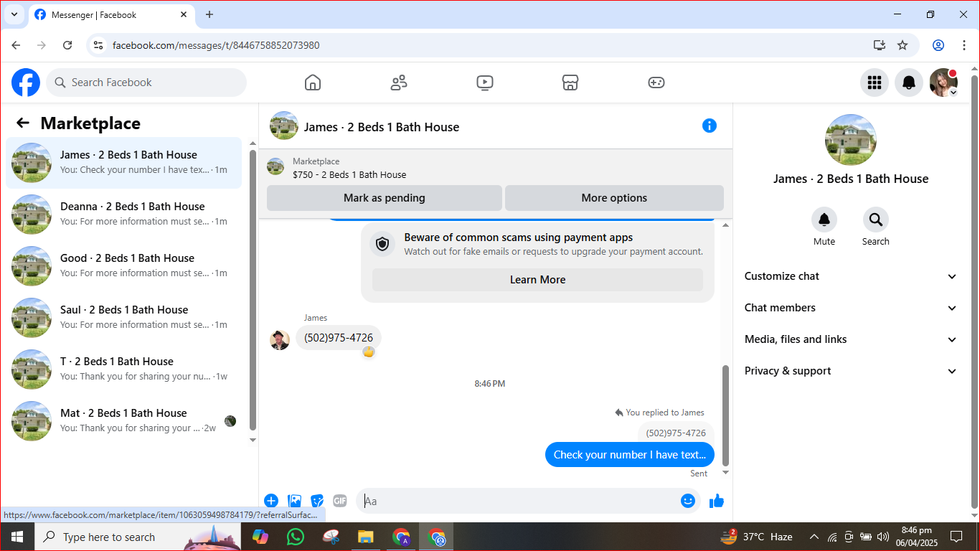The image size is (980, 551).
Task: Open Facebook home via the logo
Action: [26, 83]
